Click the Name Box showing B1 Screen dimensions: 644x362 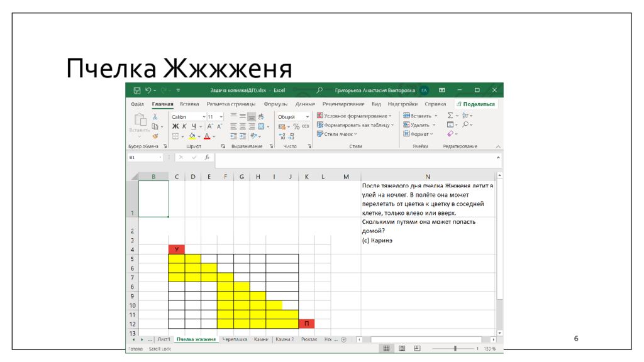(x=142, y=158)
